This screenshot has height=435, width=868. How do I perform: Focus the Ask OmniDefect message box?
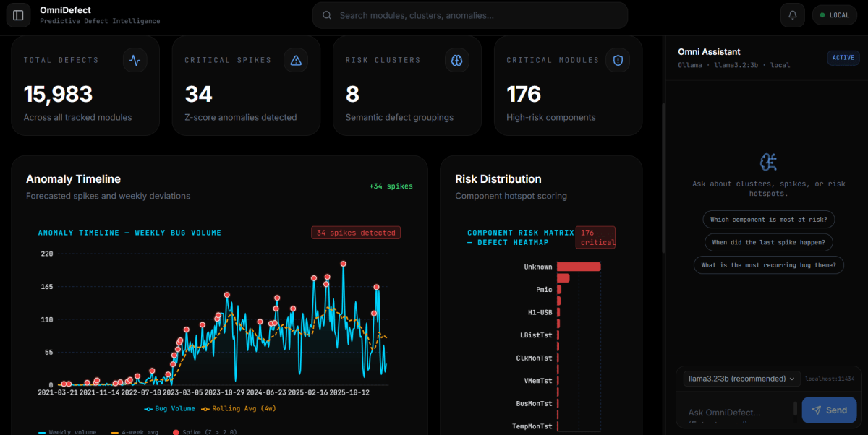coord(738,412)
